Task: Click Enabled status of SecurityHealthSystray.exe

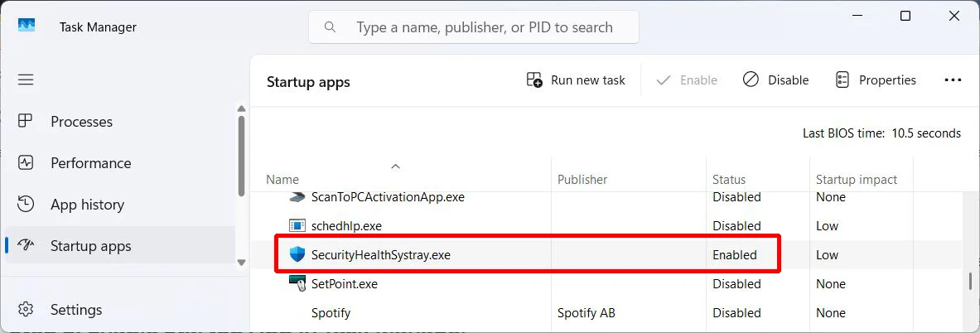Action: [734, 255]
